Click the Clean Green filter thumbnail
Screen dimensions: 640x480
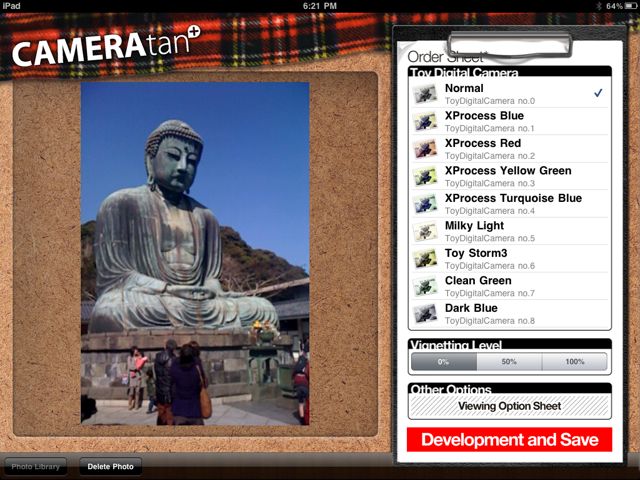pyautogui.click(x=425, y=286)
